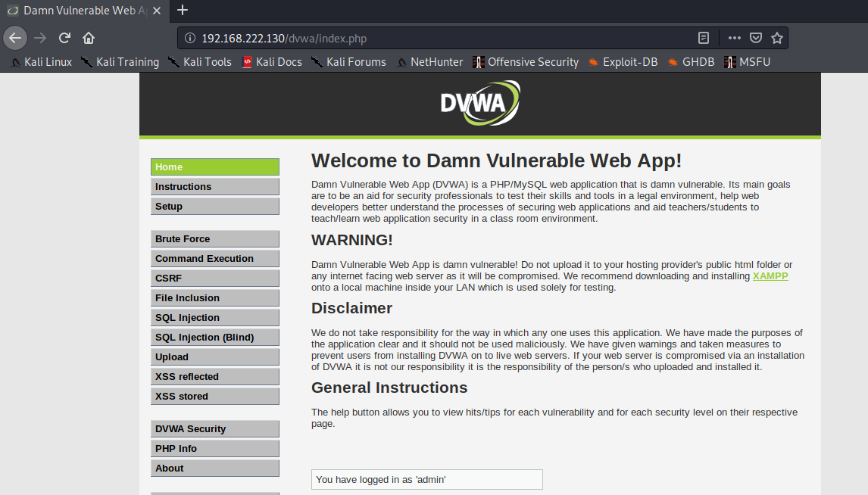
Task: Open SQL Injection (Blind) section
Action: click(215, 337)
